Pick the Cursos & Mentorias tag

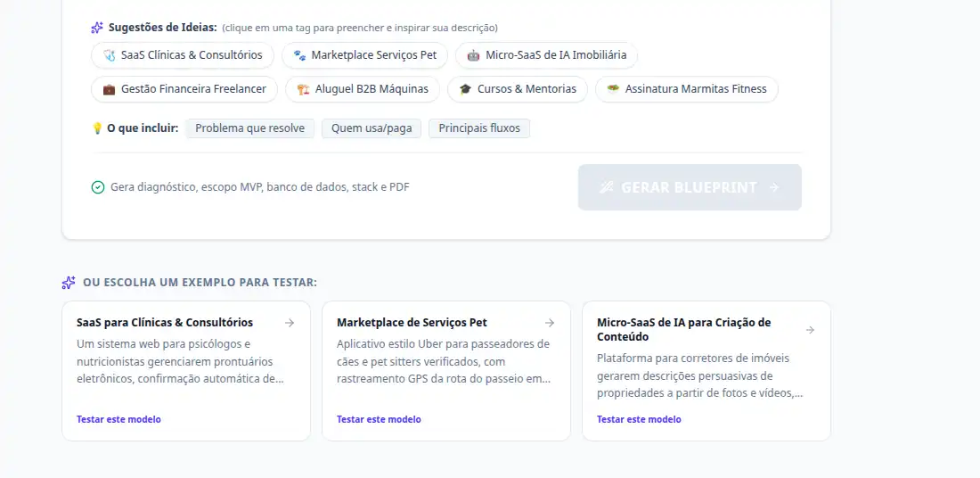point(518,89)
